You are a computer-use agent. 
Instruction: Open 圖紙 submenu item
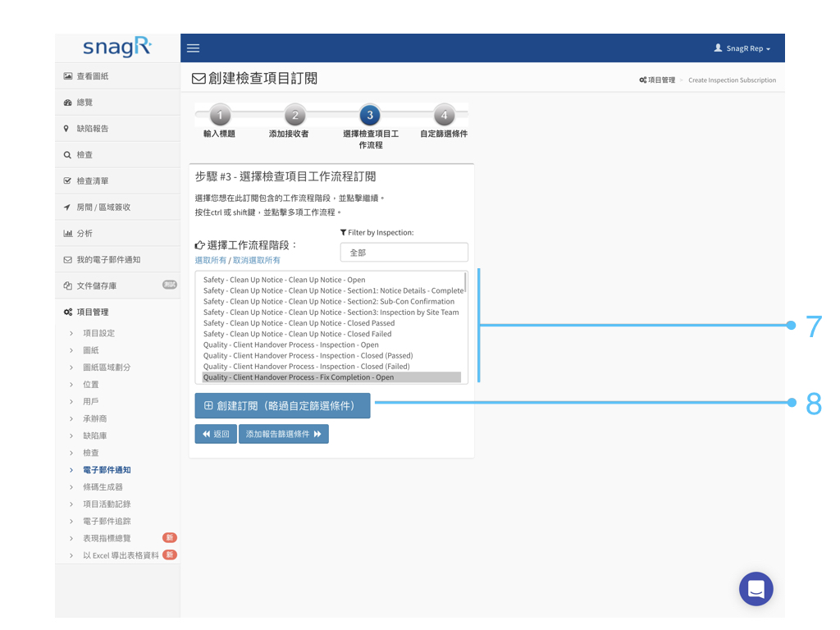pyautogui.click(x=90, y=350)
